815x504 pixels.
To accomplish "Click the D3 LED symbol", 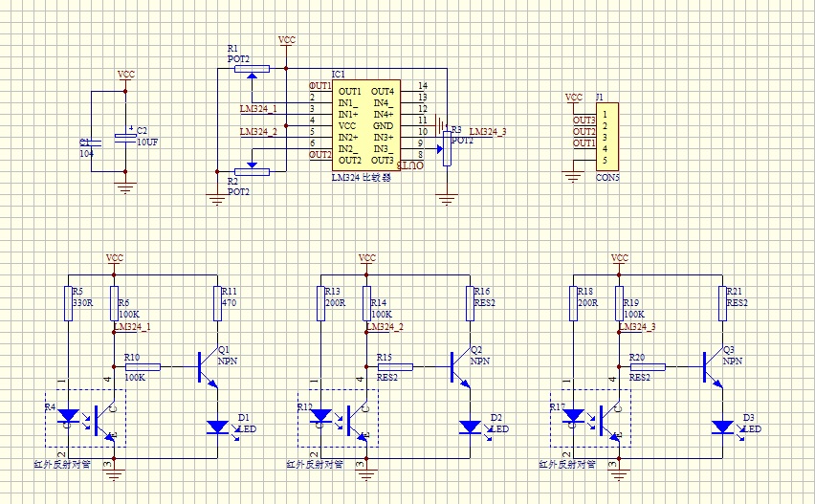I will point(721,427).
